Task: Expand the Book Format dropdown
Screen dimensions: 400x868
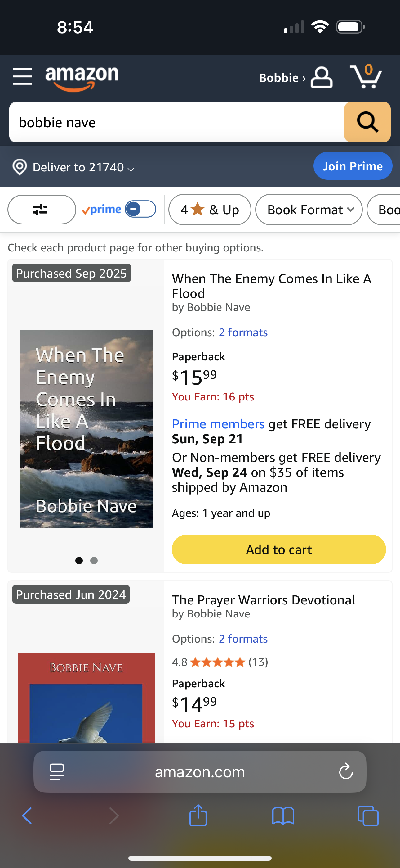Action: click(309, 210)
